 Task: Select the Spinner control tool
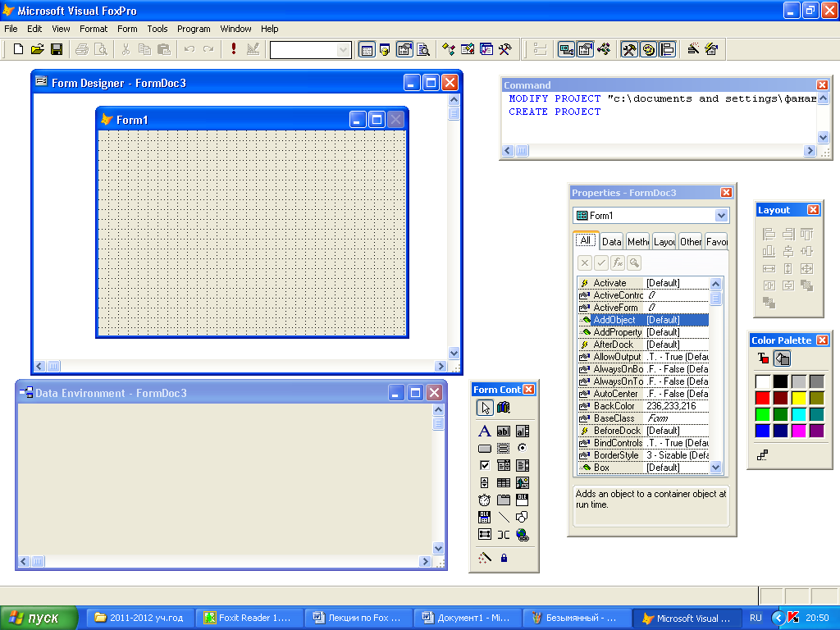[484, 482]
